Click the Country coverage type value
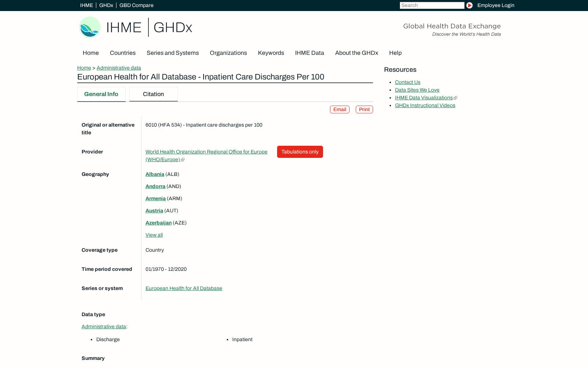The height and width of the screenshot is (368, 588). (155, 250)
